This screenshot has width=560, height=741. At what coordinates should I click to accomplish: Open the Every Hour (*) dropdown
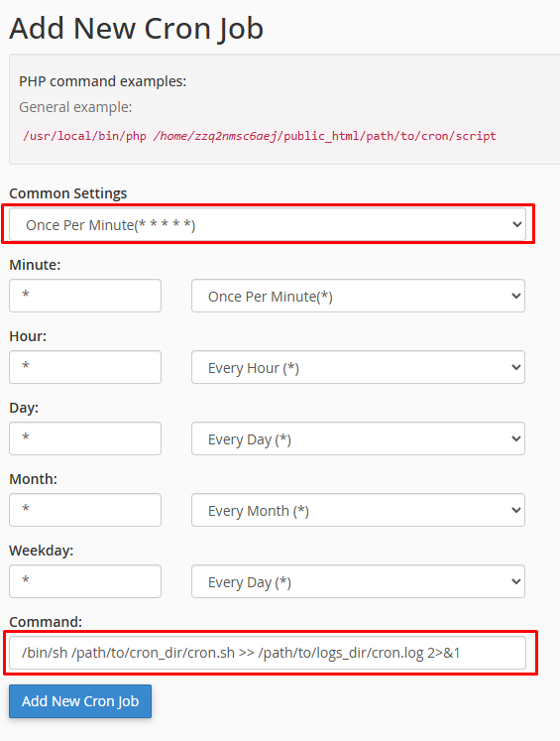click(358, 367)
